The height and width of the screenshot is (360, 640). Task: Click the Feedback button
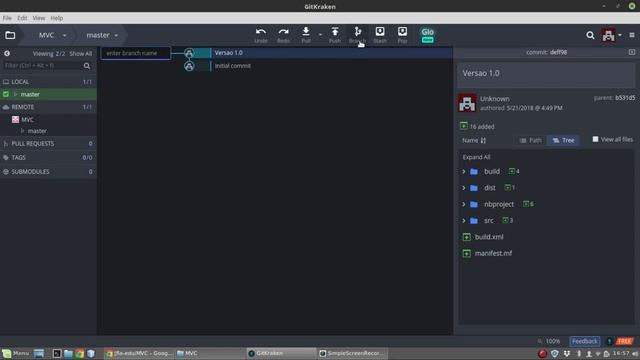584,341
